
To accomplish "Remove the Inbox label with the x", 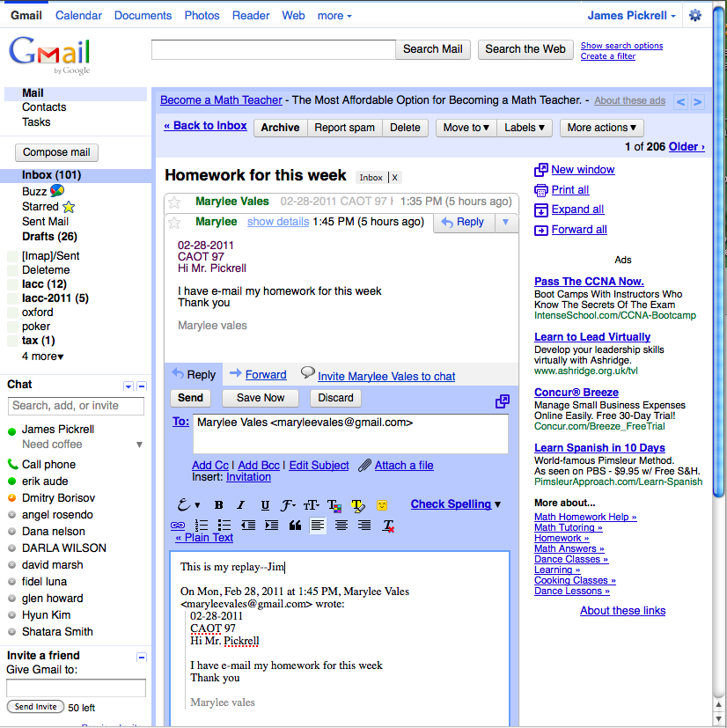I will [x=394, y=177].
